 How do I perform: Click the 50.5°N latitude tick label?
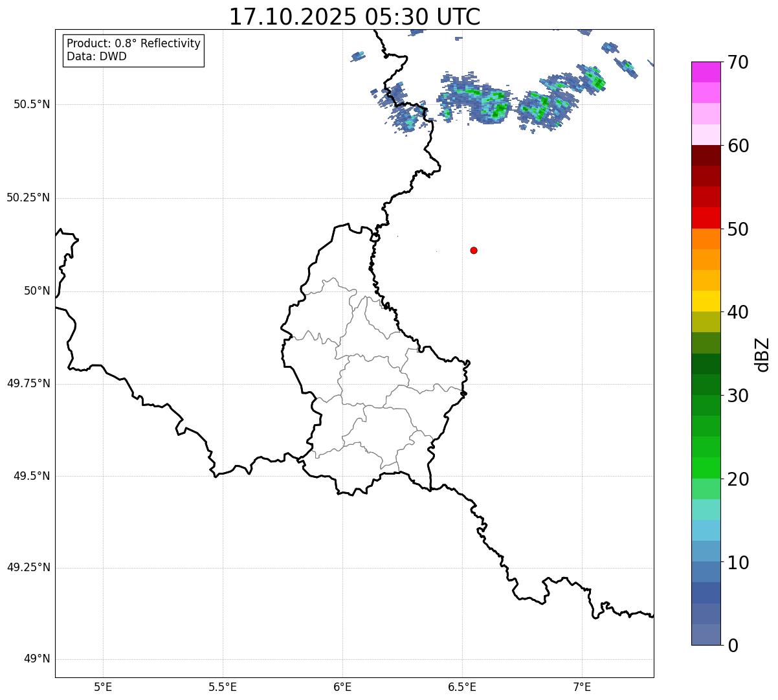(x=32, y=104)
